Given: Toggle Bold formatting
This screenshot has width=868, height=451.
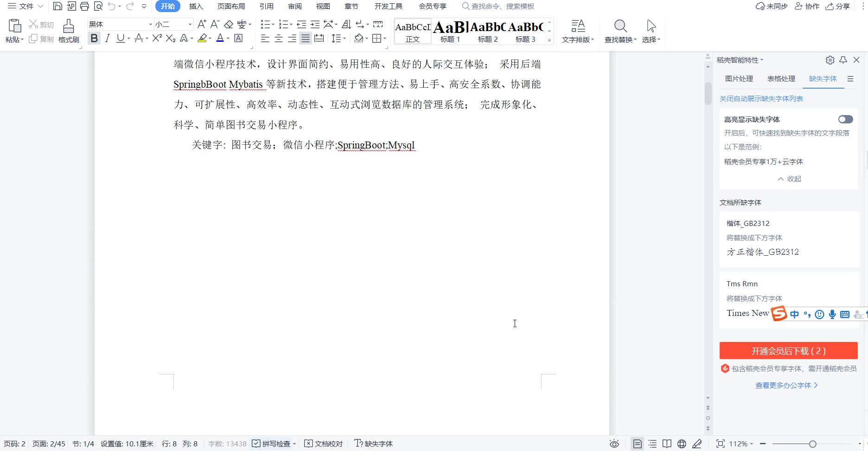Looking at the screenshot, I should (94, 38).
